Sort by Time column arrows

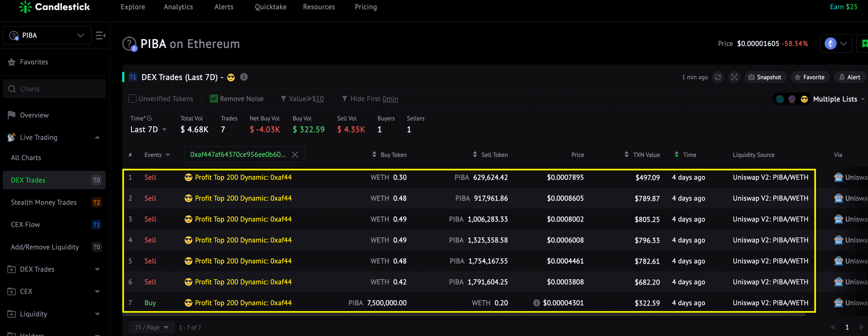pos(676,154)
